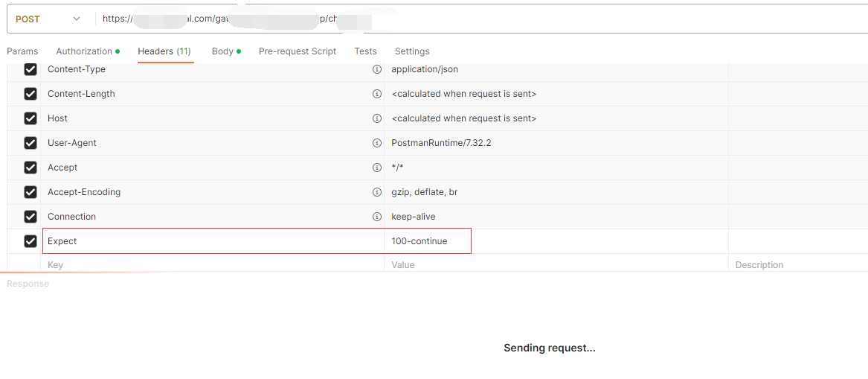Edit the 100-continue value of Expect header

point(420,241)
